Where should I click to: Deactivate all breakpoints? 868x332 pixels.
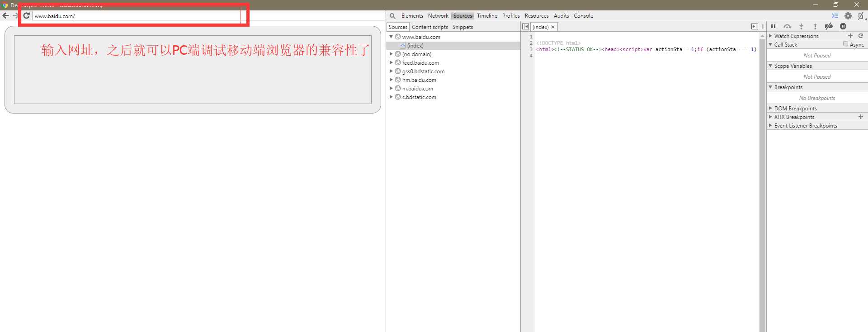[829, 26]
